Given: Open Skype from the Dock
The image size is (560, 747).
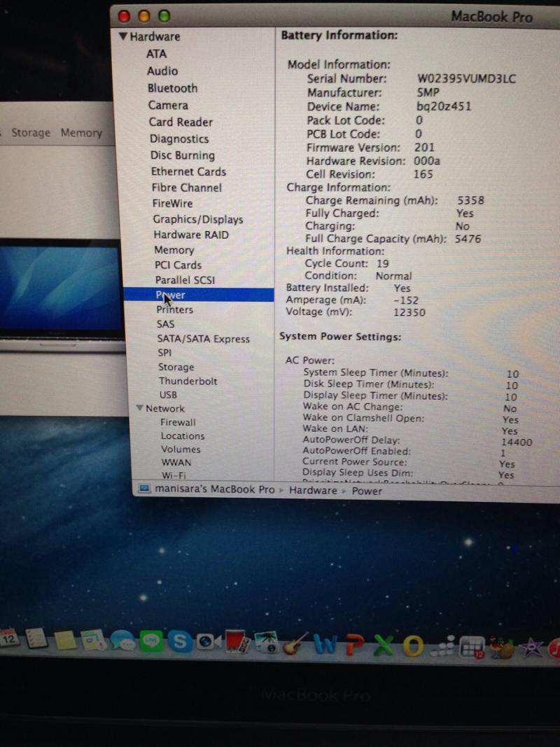Looking at the screenshot, I should [x=180, y=642].
